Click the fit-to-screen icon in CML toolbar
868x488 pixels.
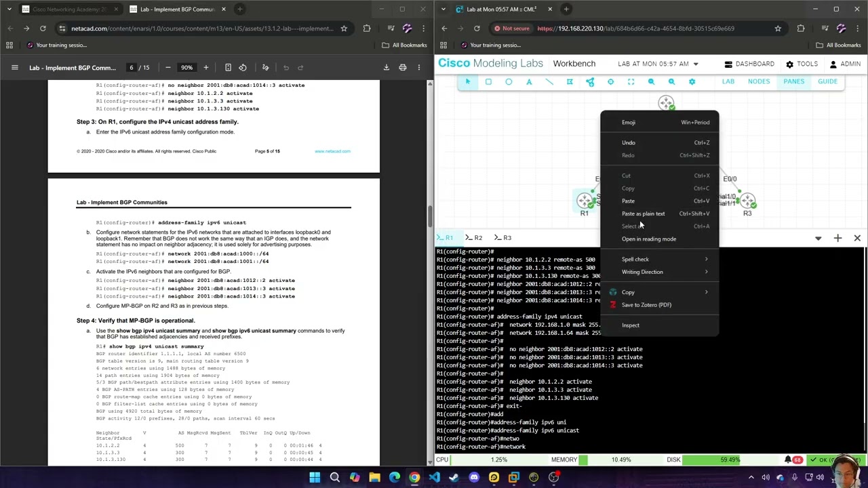(631, 82)
